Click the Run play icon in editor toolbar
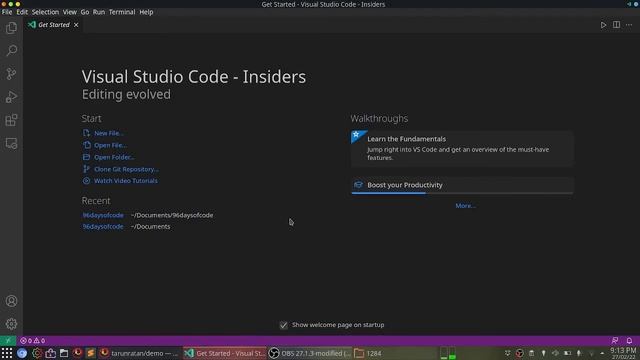 click(603, 25)
